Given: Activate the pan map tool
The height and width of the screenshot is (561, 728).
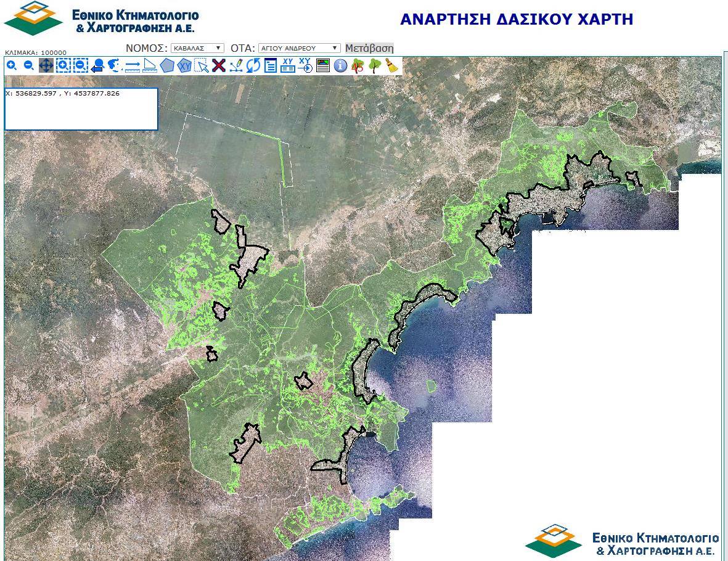Looking at the screenshot, I should click(46, 65).
